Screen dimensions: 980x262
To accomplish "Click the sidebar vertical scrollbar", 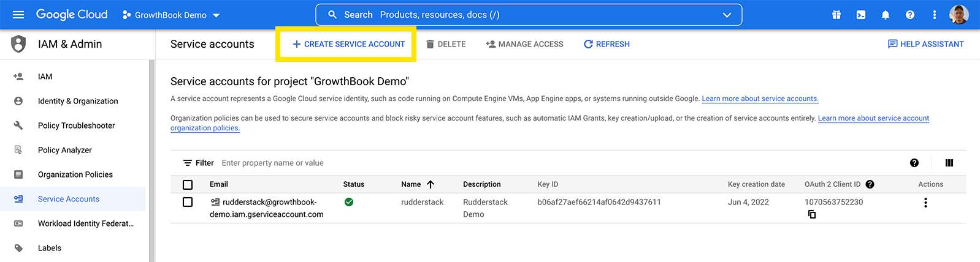I will [151, 160].
